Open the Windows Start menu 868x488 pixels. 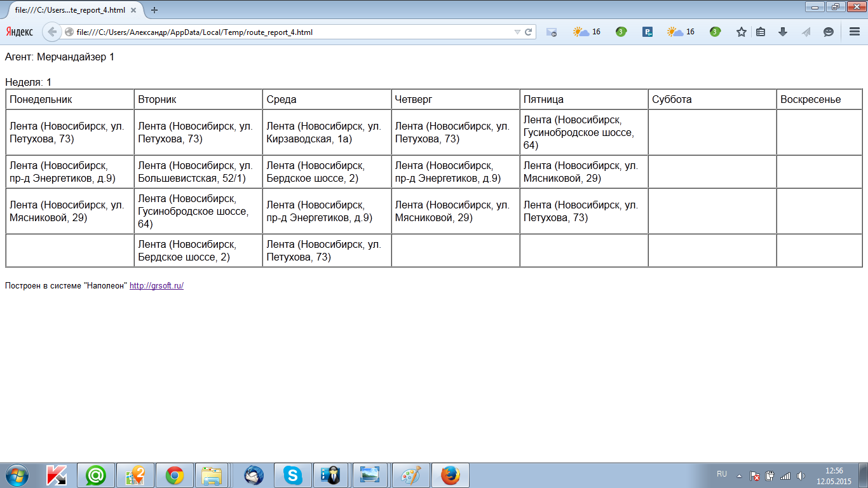pyautogui.click(x=17, y=475)
